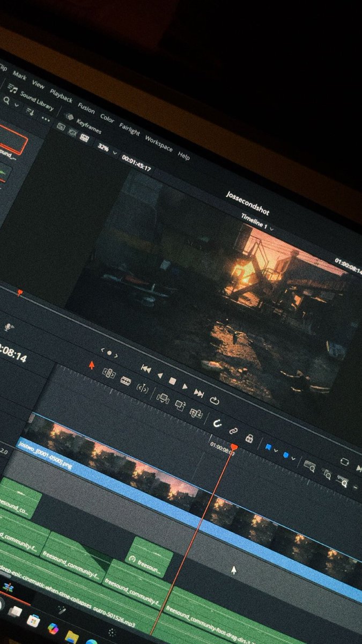This screenshot has height=644, width=362.
Task: Open the Playback menu
Action: pyautogui.click(x=61, y=96)
